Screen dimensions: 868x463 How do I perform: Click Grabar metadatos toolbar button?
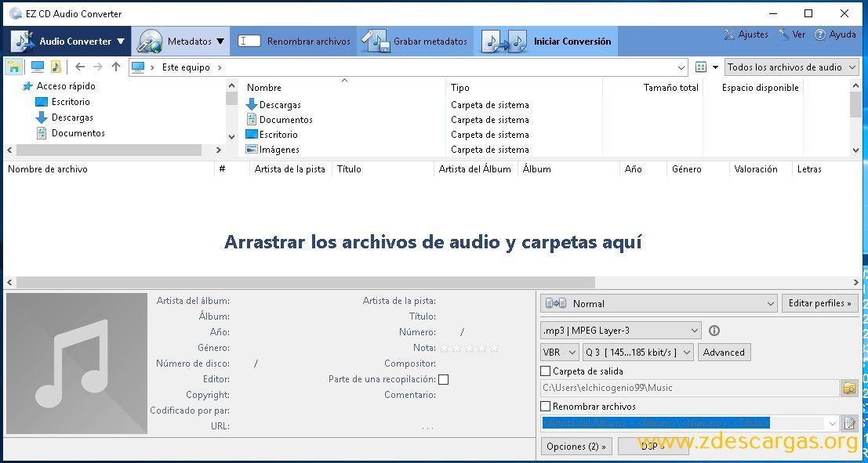(x=415, y=41)
